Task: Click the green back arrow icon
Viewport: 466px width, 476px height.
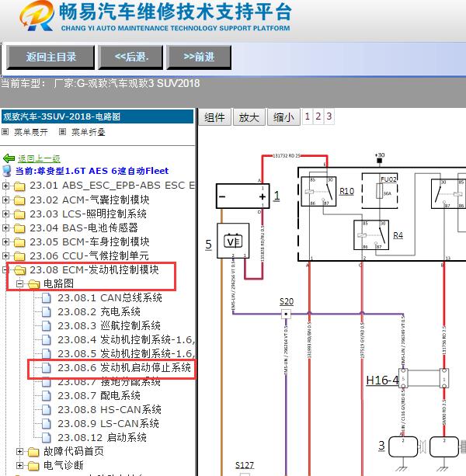Action: pyautogui.click(x=9, y=158)
